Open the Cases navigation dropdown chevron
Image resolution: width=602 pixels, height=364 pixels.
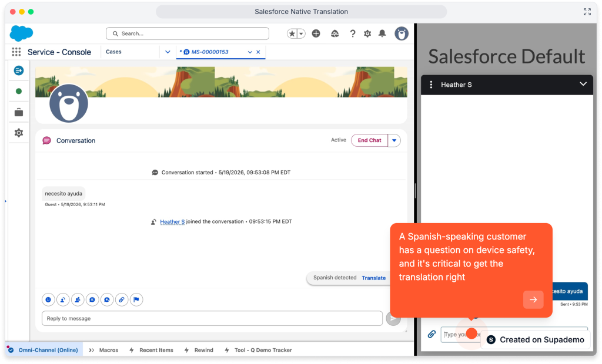pyautogui.click(x=168, y=52)
